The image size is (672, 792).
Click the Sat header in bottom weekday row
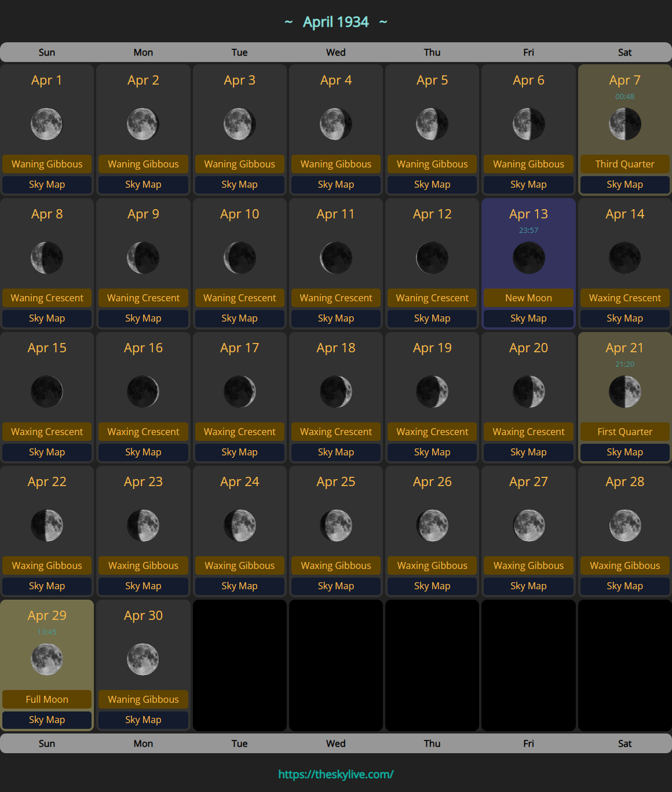625,744
